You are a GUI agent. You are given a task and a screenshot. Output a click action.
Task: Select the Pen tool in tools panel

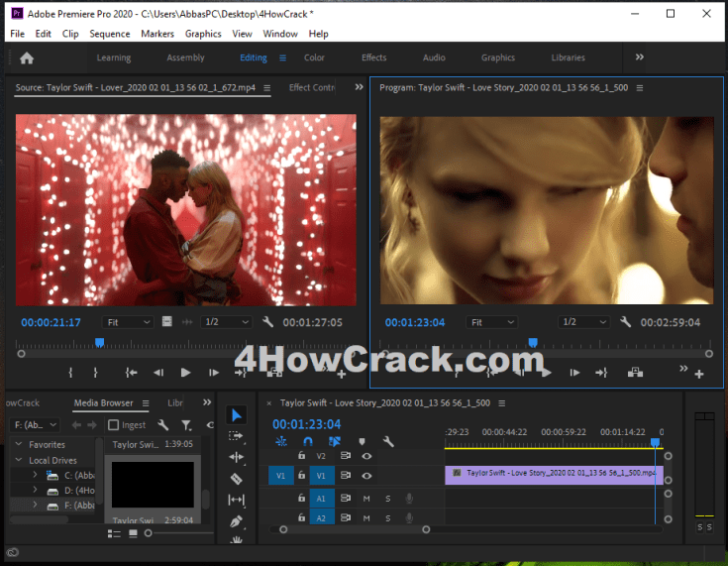pyautogui.click(x=236, y=520)
